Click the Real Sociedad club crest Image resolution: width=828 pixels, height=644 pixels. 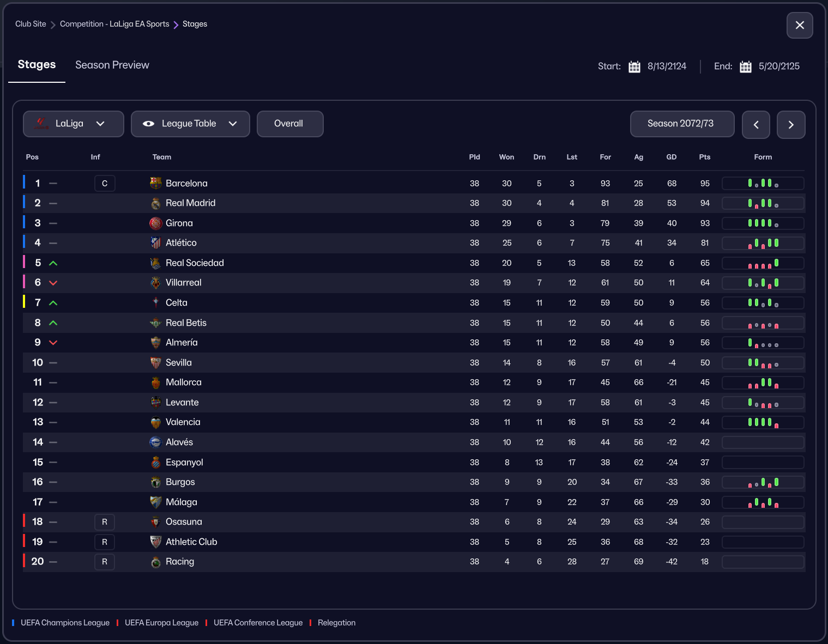[x=156, y=263]
